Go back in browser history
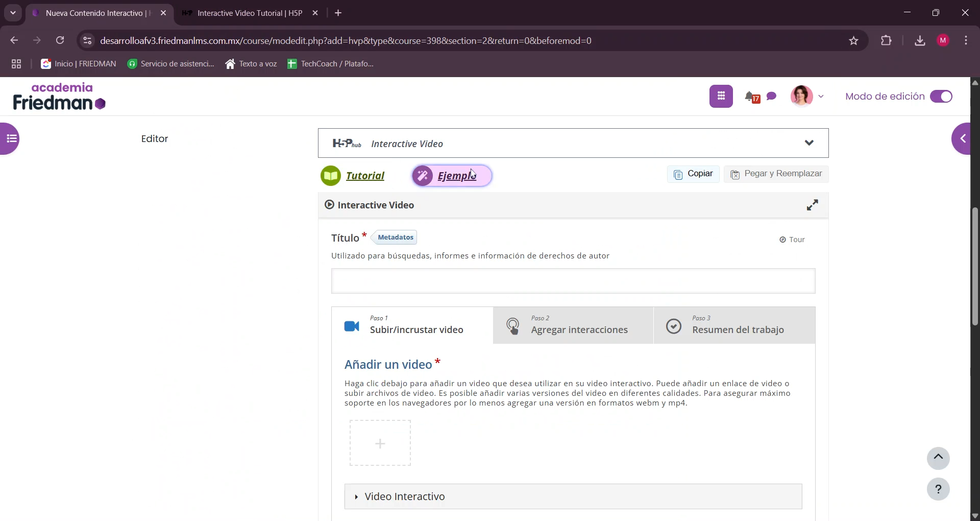This screenshot has height=521, width=980. (x=14, y=40)
